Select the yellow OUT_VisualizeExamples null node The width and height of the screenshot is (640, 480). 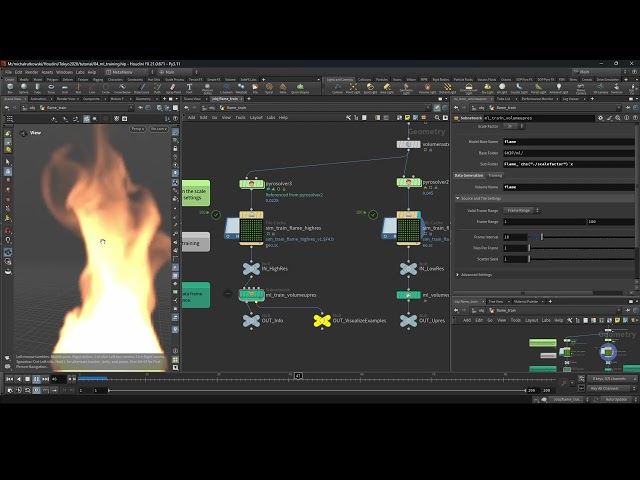[322, 320]
